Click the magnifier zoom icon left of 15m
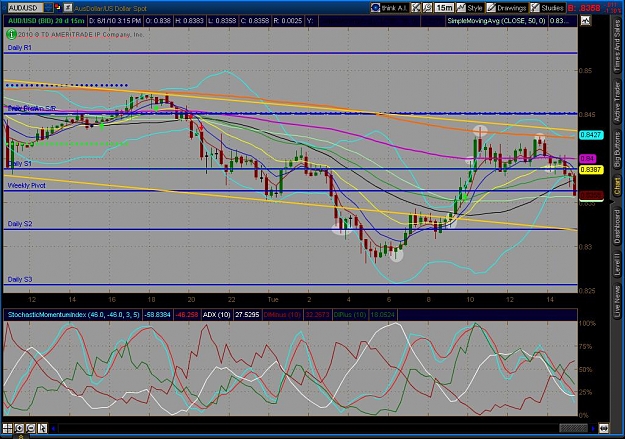This screenshot has height=439, width=625. 427,8
